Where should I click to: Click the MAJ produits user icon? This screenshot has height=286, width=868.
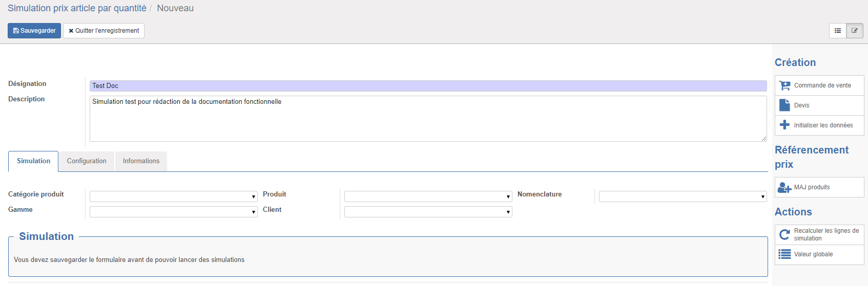[x=784, y=187]
